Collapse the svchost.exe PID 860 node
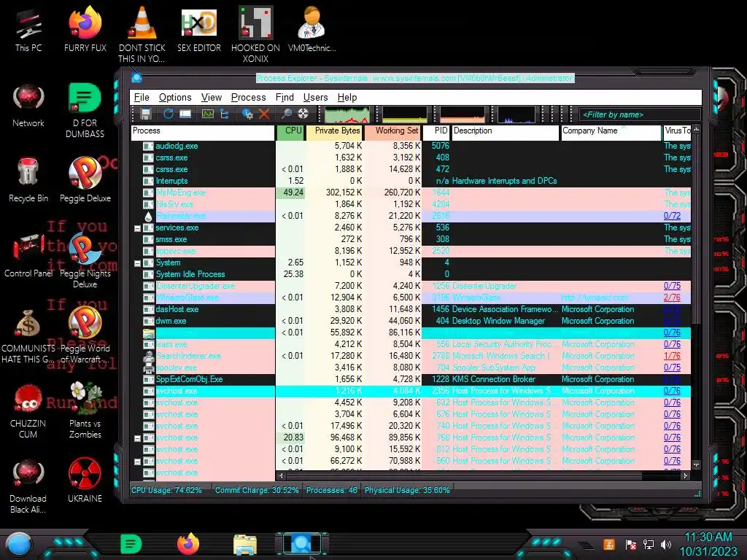Screen dimensions: 747x560 (137, 462)
